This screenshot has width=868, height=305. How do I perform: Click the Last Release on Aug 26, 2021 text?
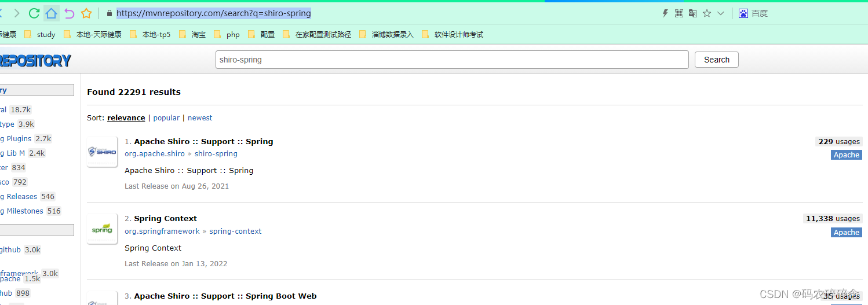coord(177,186)
